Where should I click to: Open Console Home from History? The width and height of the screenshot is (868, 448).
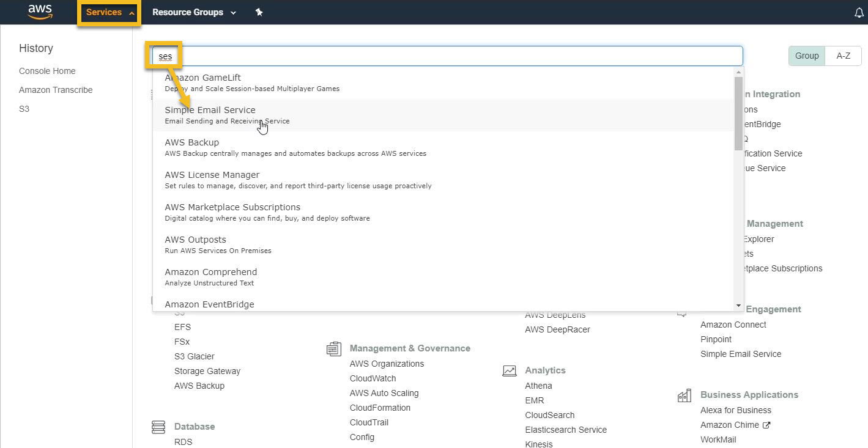coord(47,71)
